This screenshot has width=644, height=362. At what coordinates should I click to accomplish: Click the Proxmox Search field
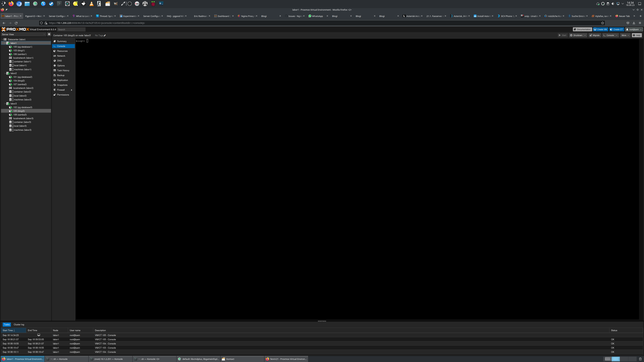[71, 29]
